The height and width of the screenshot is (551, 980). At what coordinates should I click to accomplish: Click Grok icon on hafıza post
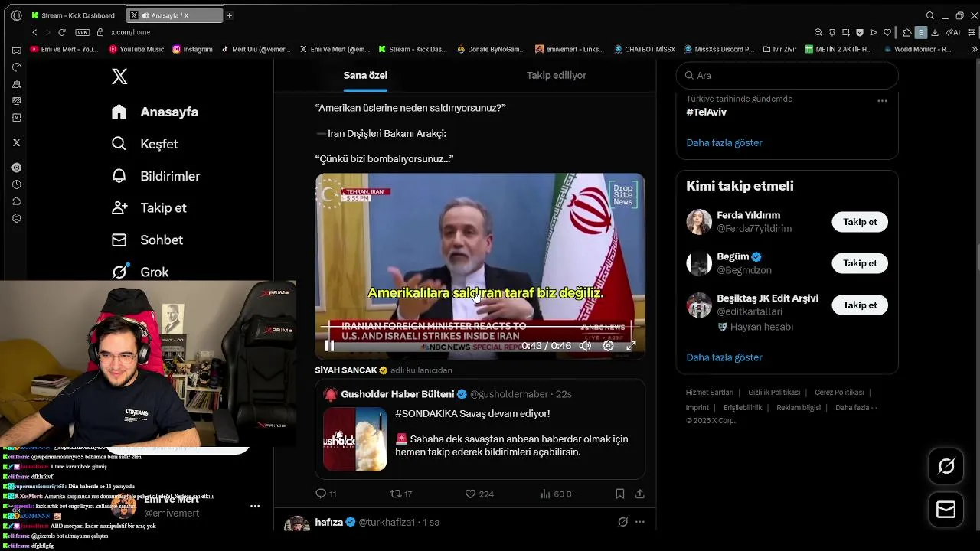[x=623, y=522]
